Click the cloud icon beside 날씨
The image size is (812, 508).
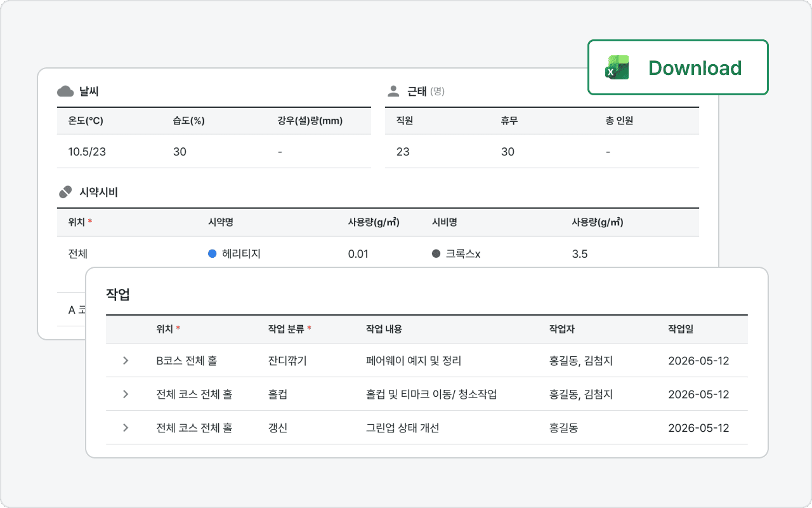pyautogui.click(x=65, y=91)
